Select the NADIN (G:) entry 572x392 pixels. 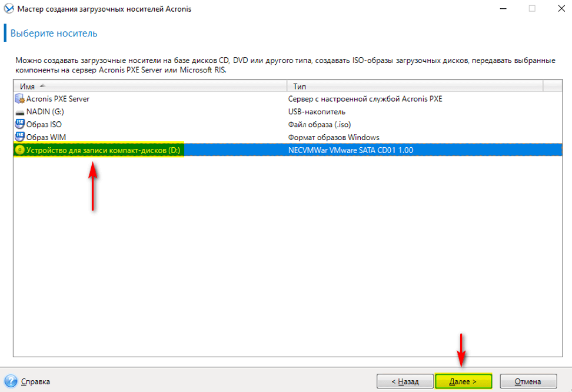(45, 112)
